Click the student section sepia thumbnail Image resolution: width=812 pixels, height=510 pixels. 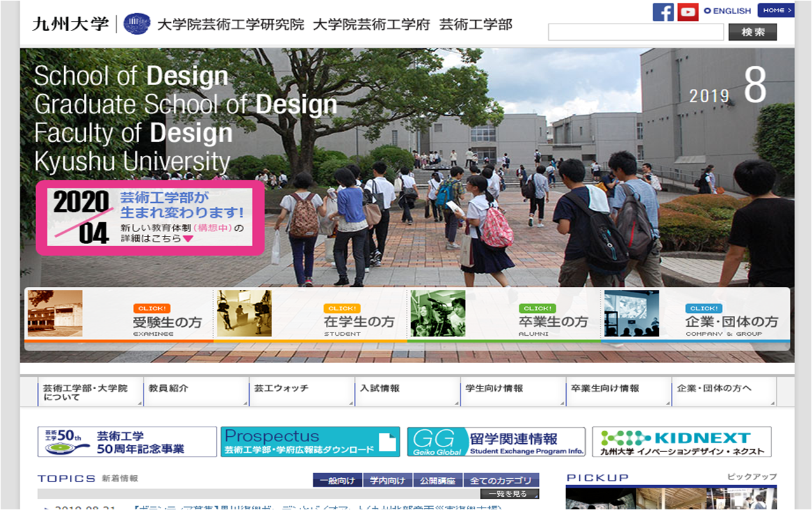pyautogui.click(x=244, y=314)
